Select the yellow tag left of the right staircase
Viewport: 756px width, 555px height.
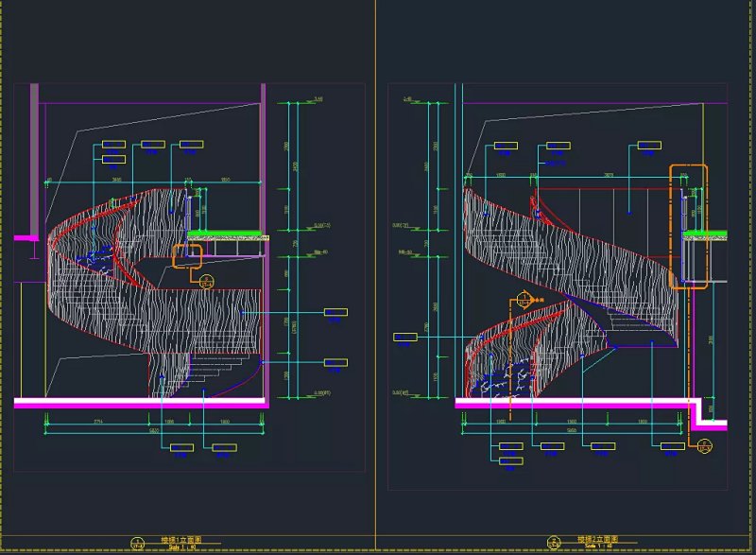pyautogui.click(x=404, y=337)
